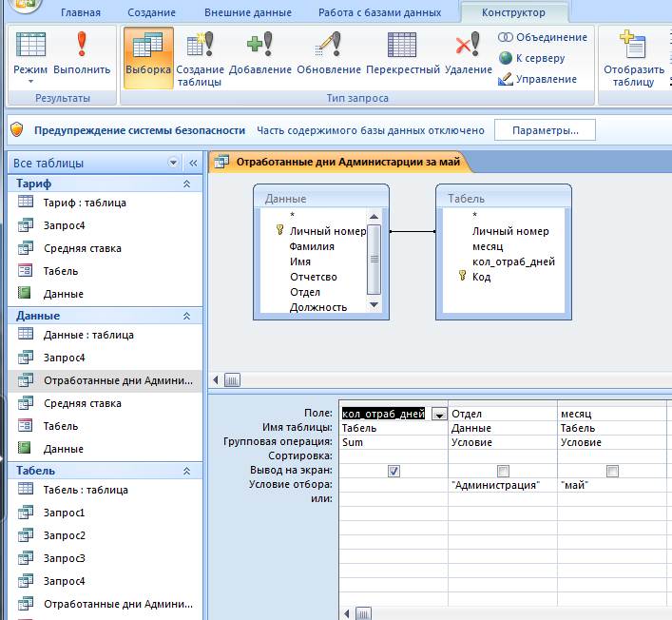
Task: Click criteria cell "май"
Action: 612,485
